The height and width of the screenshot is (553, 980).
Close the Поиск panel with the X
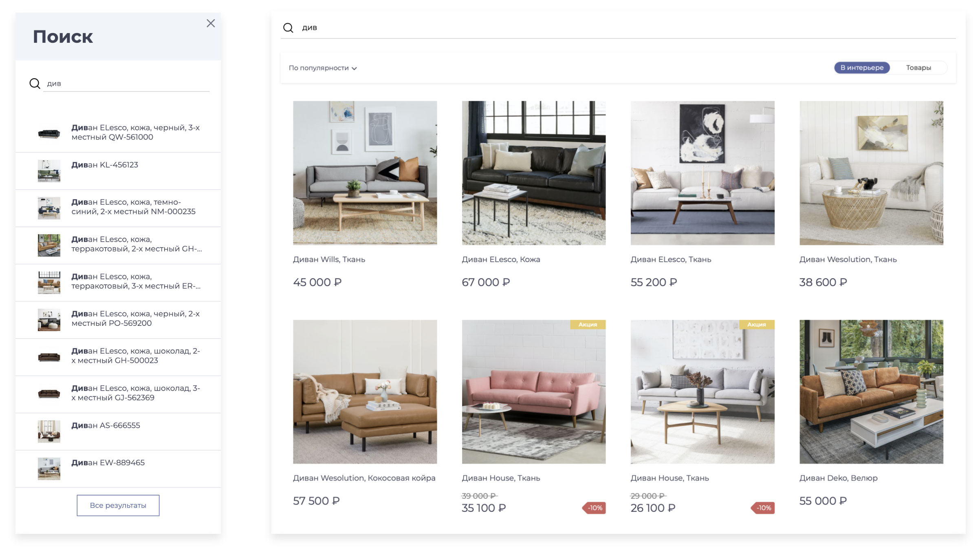[211, 23]
